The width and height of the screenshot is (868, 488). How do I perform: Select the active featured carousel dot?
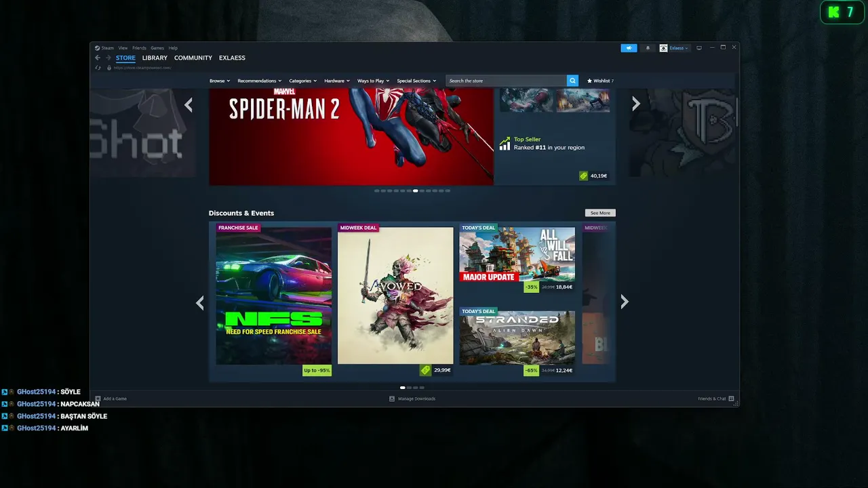(x=415, y=191)
